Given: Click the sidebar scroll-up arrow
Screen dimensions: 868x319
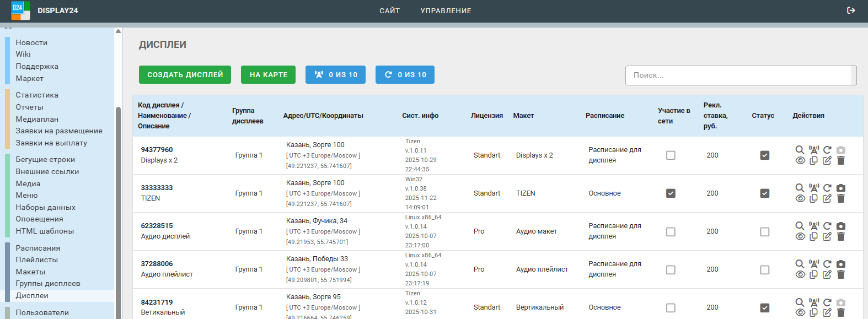Looking at the screenshot, I should [118, 31].
